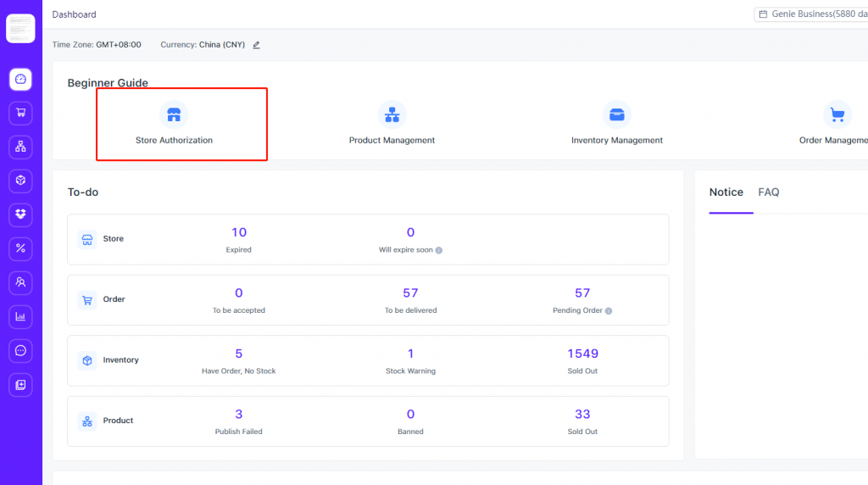Open the percent promotions sidebar icon
868x485 pixels.
20,248
